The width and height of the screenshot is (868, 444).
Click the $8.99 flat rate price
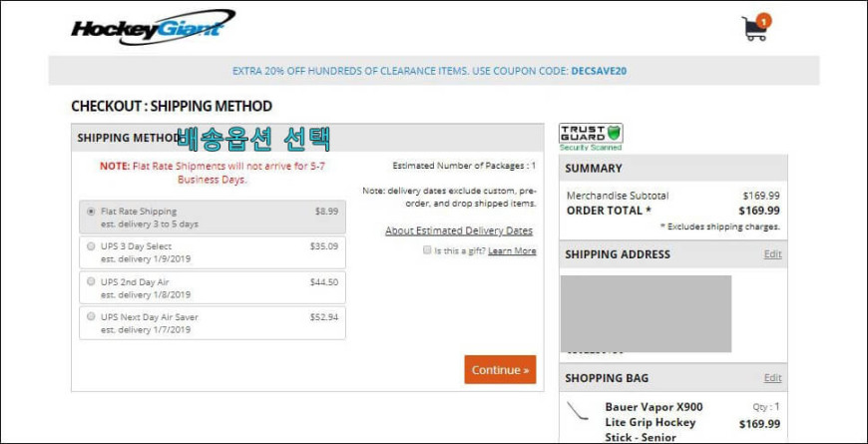pos(326,211)
